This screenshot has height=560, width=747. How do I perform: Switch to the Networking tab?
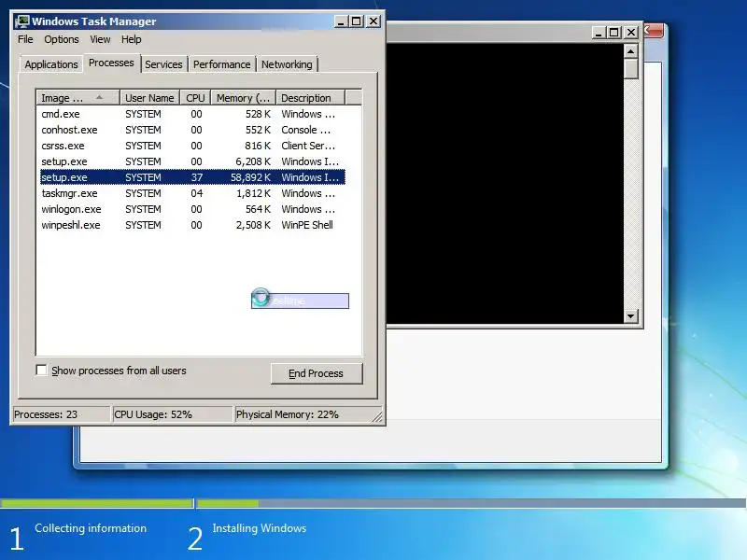(287, 64)
